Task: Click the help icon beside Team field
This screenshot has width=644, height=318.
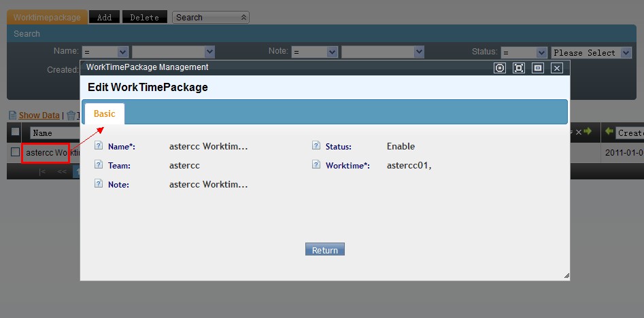Action: click(x=99, y=165)
